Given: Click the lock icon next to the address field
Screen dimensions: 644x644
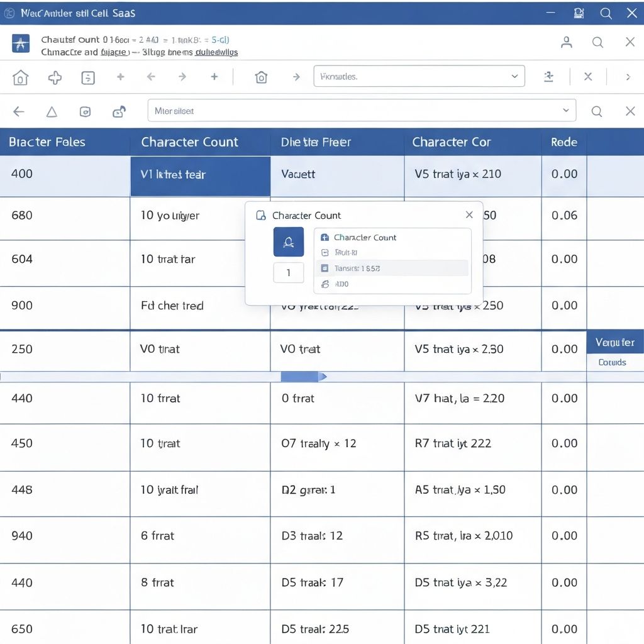Looking at the screenshot, I should [119, 112].
